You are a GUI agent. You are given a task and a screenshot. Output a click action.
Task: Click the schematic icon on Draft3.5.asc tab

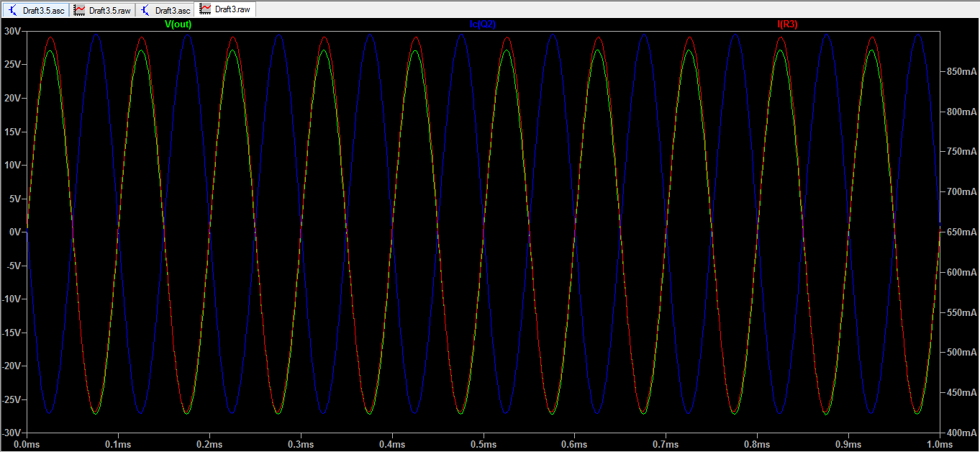[12, 11]
